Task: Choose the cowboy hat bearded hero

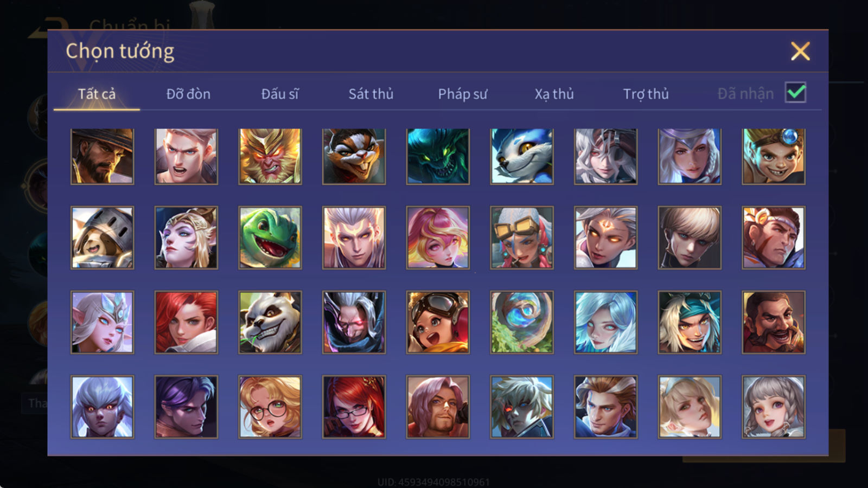Action: 102,156
